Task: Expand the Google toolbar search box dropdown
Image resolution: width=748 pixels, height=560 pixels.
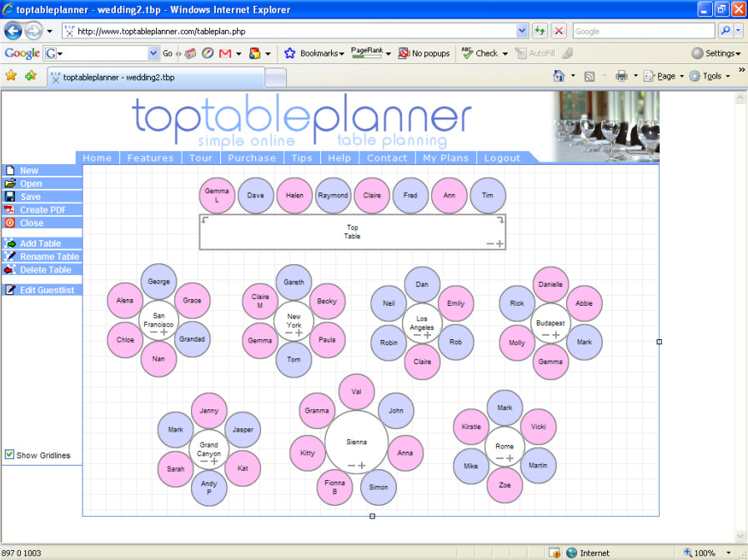Action: [153, 53]
